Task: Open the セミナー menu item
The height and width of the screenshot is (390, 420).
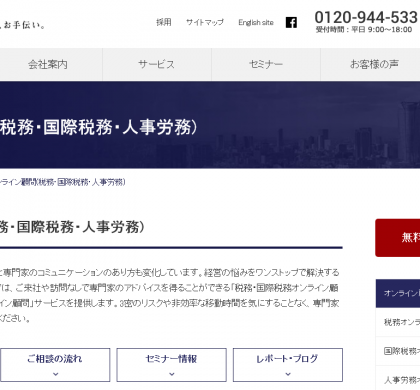Action: pyautogui.click(x=266, y=64)
